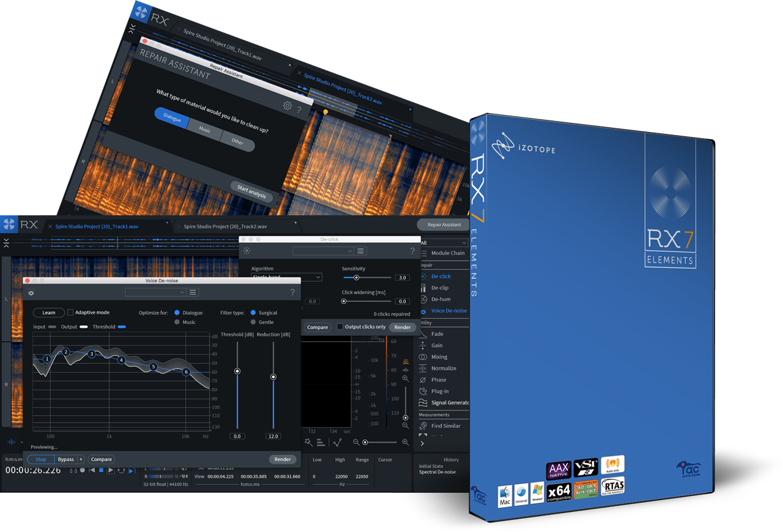Close the Track1.wav tab in front window
Image resolution: width=783 pixels, height=532 pixels.
coord(50,226)
